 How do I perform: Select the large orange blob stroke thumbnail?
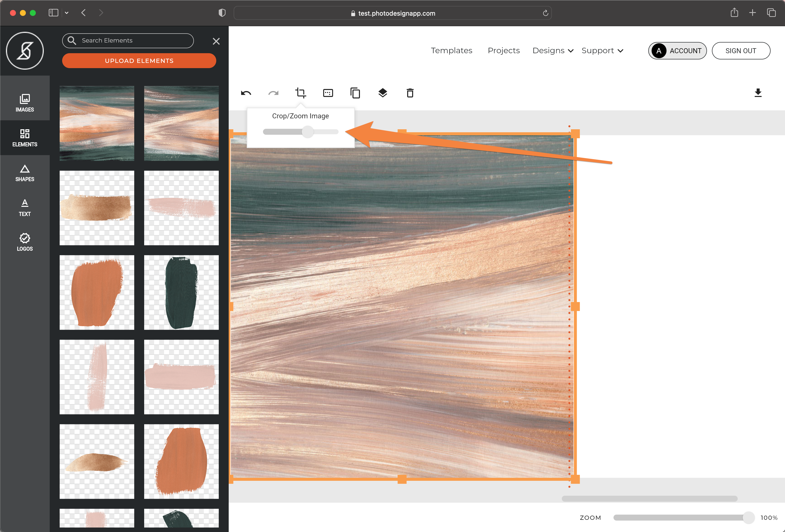(97, 292)
